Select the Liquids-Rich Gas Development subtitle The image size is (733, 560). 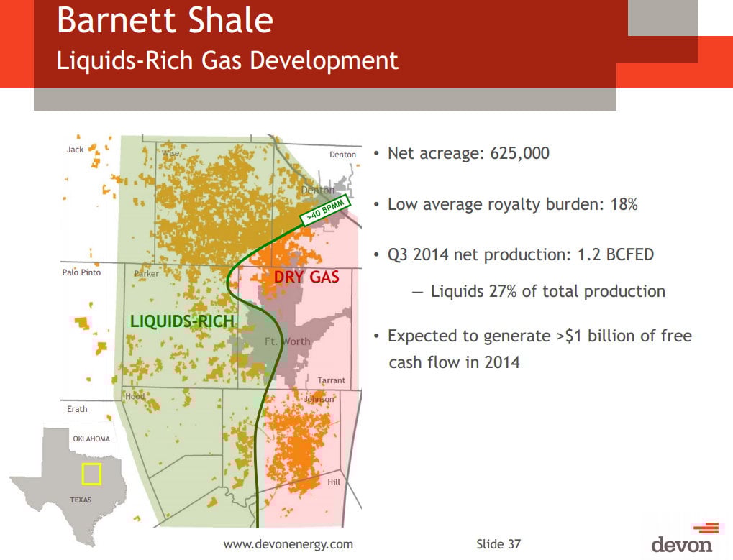[227, 60]
